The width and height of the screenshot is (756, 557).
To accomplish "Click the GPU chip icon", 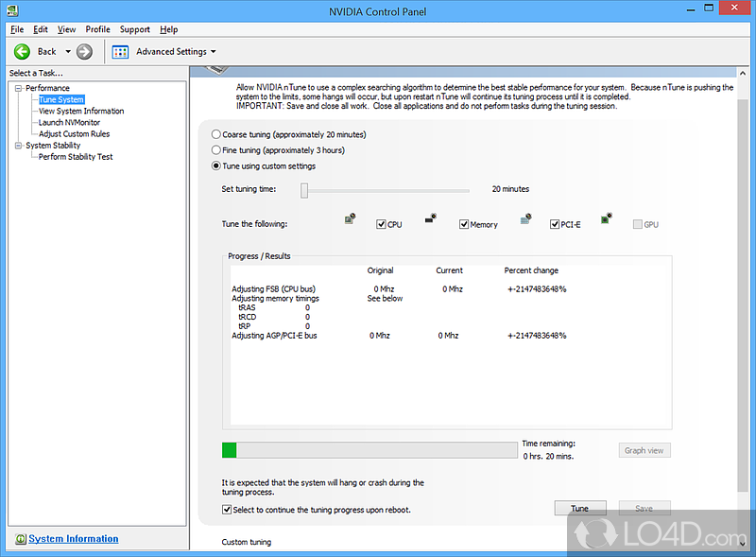I will (606, 218).
